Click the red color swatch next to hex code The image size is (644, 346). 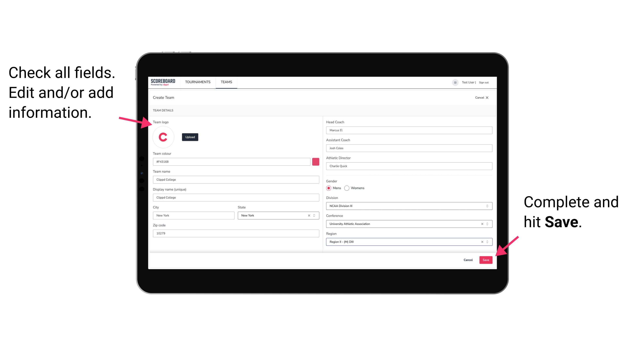click(x=316, y=161)
